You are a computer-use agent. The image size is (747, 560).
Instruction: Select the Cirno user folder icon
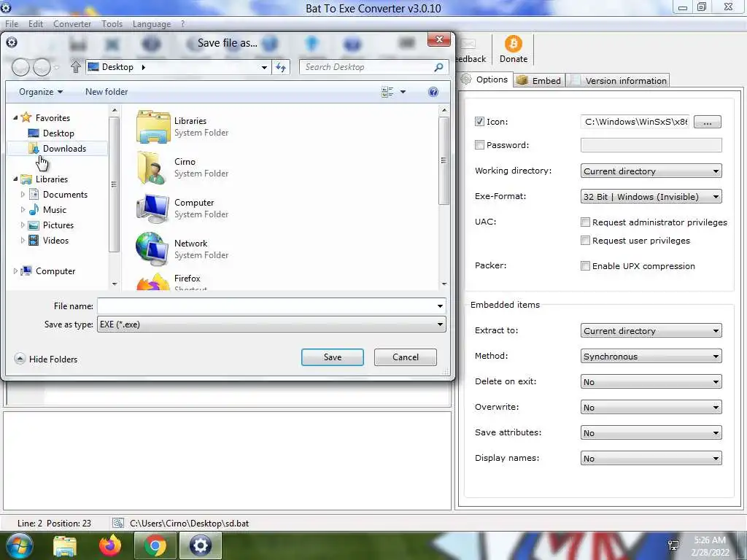pyautogui.click(x=153, y=168)
